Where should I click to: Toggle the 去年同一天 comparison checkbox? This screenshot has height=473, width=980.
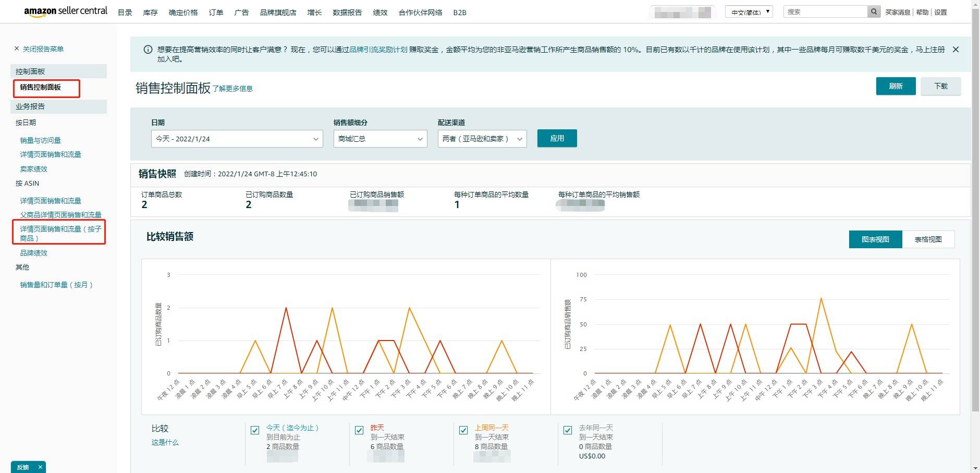tap(568, 430)
